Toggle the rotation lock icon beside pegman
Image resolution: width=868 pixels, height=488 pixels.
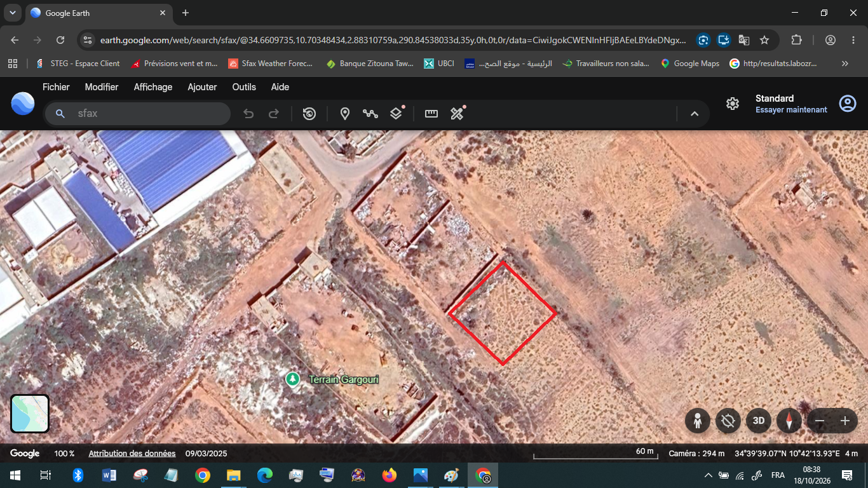(x=728, y=421)
